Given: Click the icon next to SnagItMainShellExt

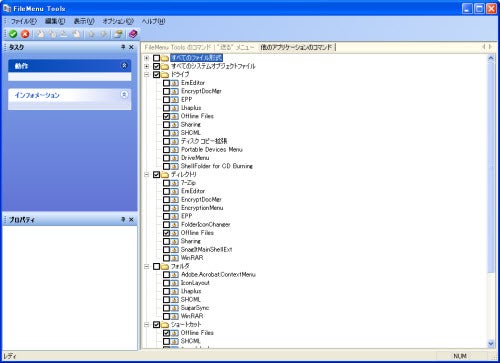Looking at the screenshot, I should (x=175, y=250).
